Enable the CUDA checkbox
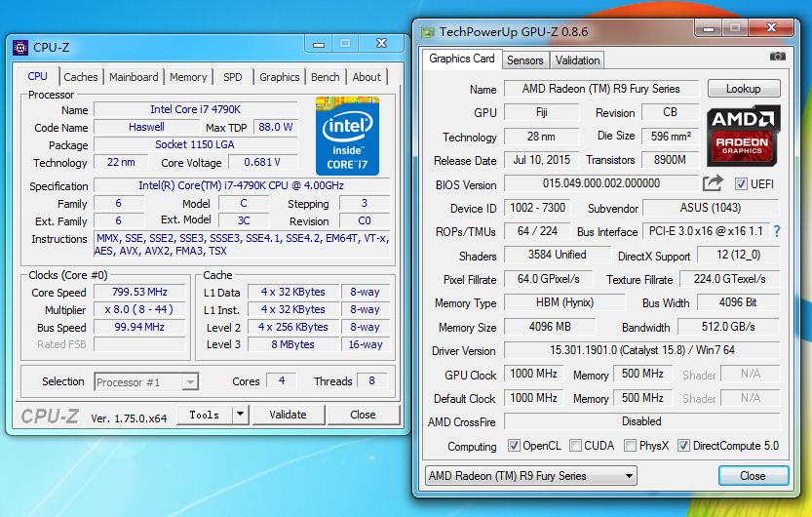812x517 pixels. 577,446
